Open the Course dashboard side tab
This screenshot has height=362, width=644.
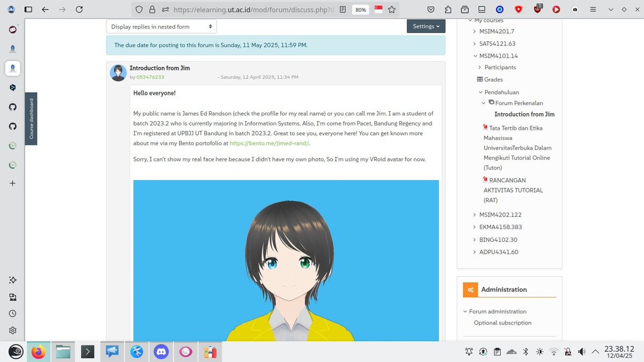tap(31, 119)
